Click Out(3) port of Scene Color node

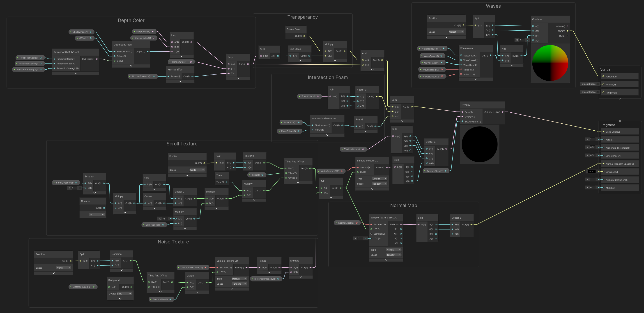point(304,36)
